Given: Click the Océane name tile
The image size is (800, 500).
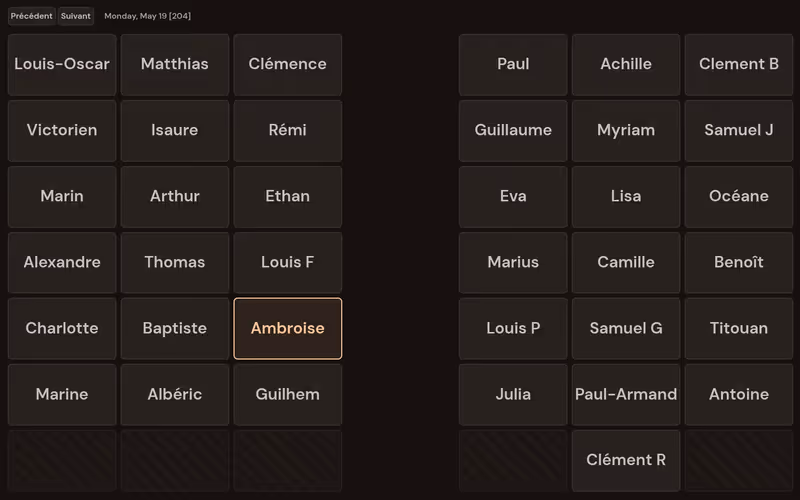Looking at the screenshot, I should (739, 197).
